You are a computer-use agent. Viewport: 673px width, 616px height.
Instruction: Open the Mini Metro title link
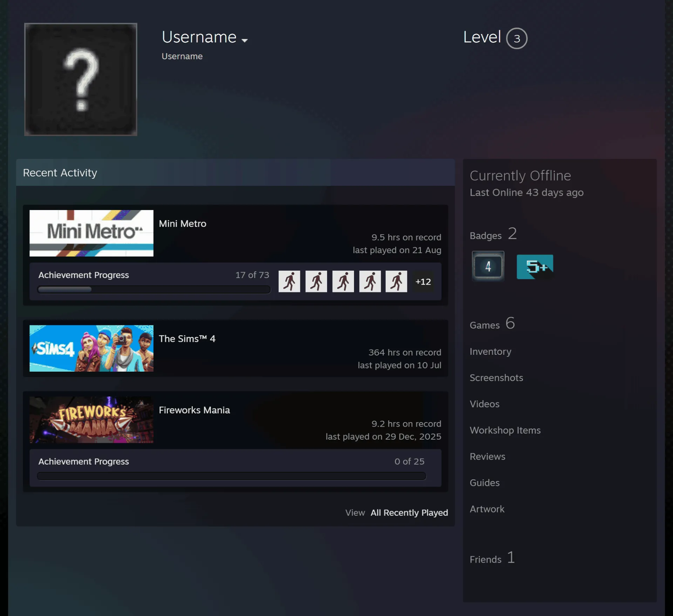pyautogui.click(x=183, y=224)
